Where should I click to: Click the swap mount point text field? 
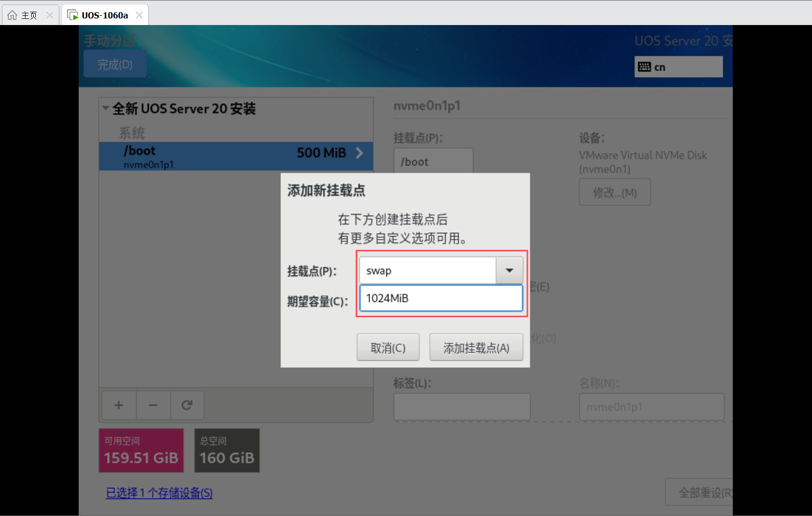tap(428, 270)
